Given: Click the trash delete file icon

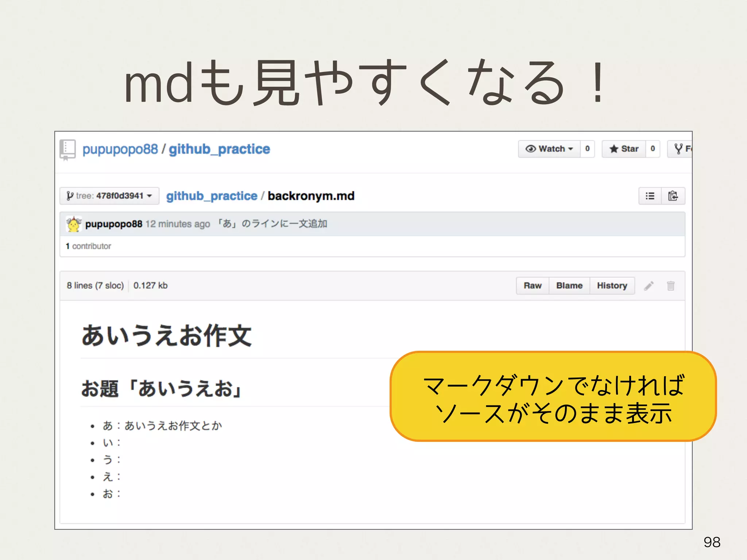Looking at the screenshot, I should (x=670, y=286).
